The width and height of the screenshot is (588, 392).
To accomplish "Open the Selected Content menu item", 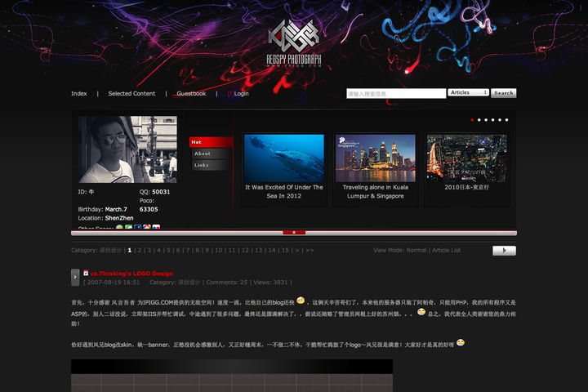I will pyautogui.click(x=131, y=93).
